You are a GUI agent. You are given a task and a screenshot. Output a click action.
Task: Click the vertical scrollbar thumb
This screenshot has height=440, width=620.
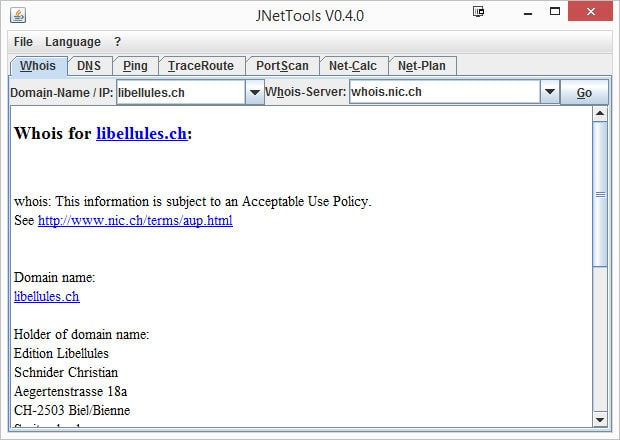pyautogui.click(x=600, y=194)
